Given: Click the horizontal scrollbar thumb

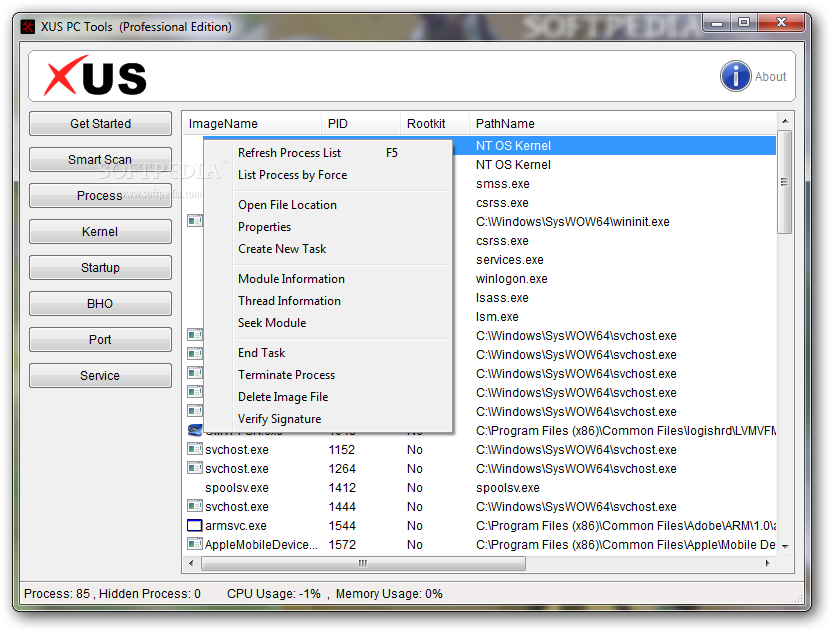Looking at the screenshot, I should pos(363,563).
